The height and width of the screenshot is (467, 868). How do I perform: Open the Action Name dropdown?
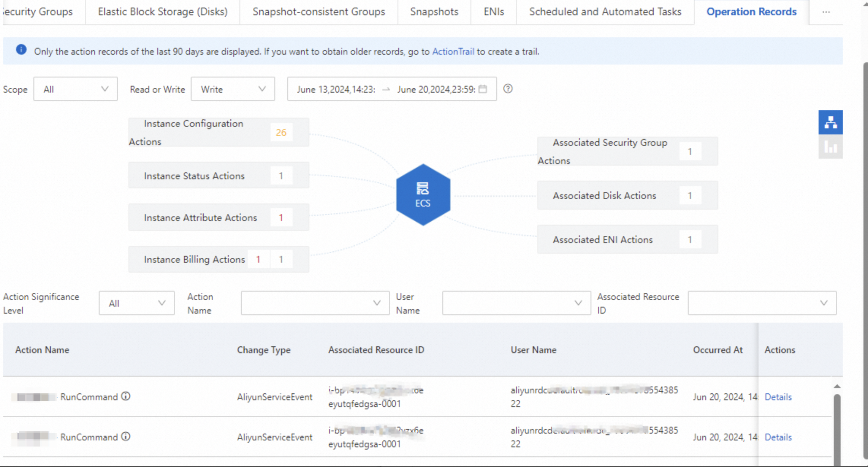point(315,303)
